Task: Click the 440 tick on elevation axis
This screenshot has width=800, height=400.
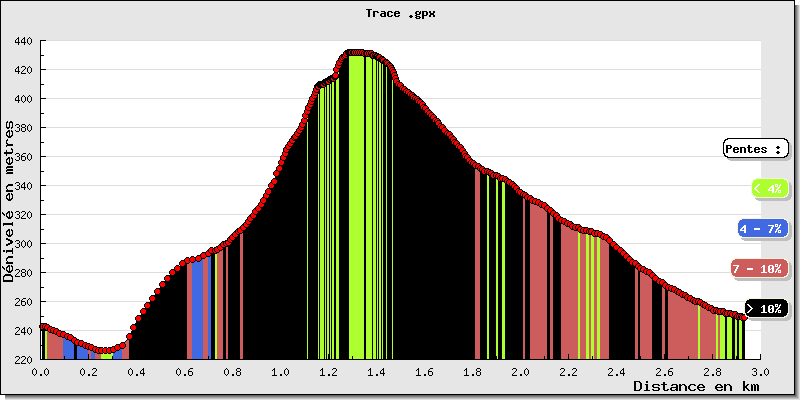Action: (24, 42)
